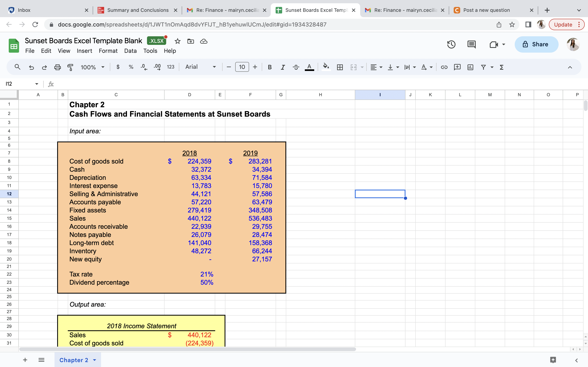Select the paint format tool

coord(70,67)
